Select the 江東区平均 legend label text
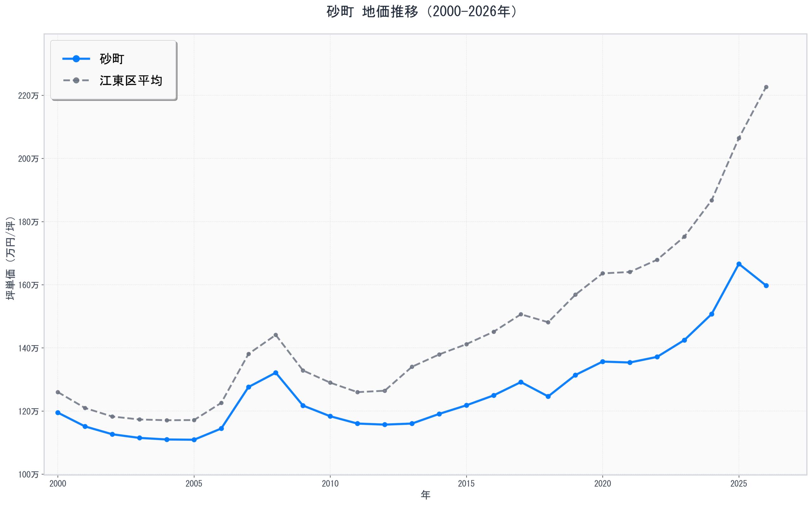 (131, 81)
